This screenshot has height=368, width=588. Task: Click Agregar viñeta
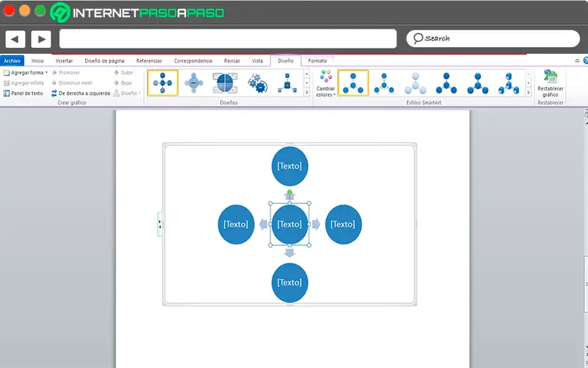point(24,83)
